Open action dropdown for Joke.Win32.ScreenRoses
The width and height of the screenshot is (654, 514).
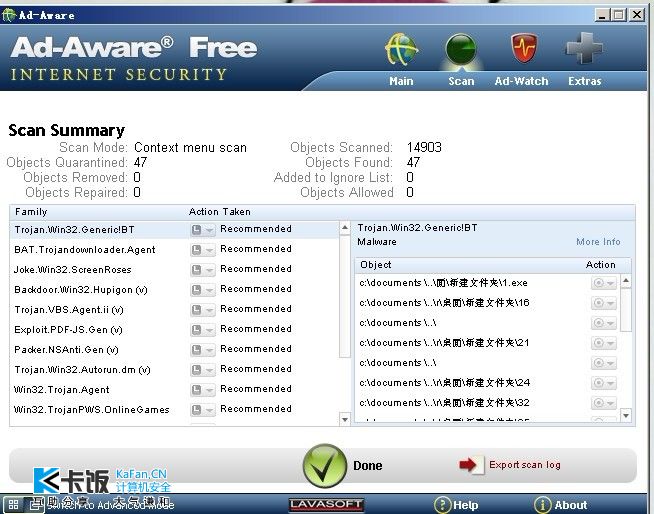click(x=203, y=270)
